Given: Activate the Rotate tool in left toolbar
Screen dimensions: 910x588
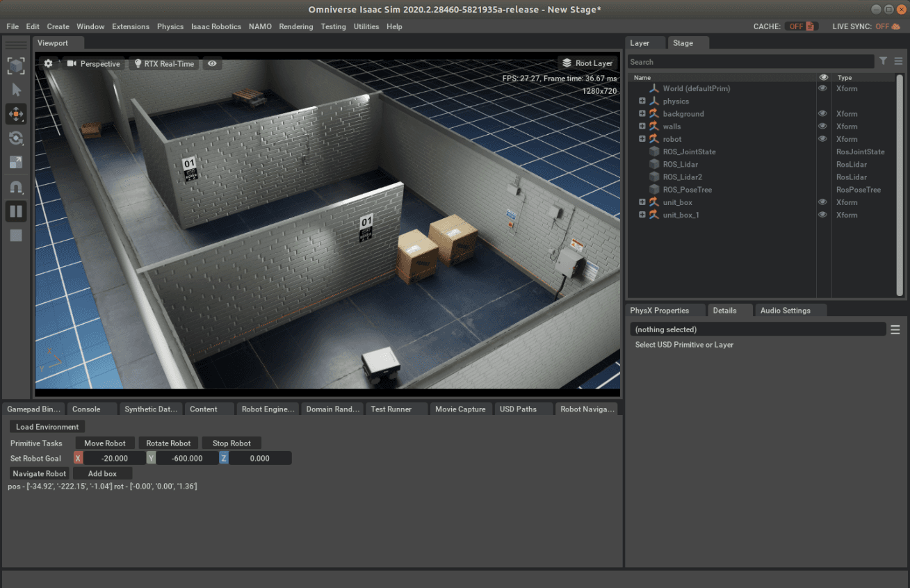Looking at the screenshot, I should pyautogui.click(x=16, y=138).
